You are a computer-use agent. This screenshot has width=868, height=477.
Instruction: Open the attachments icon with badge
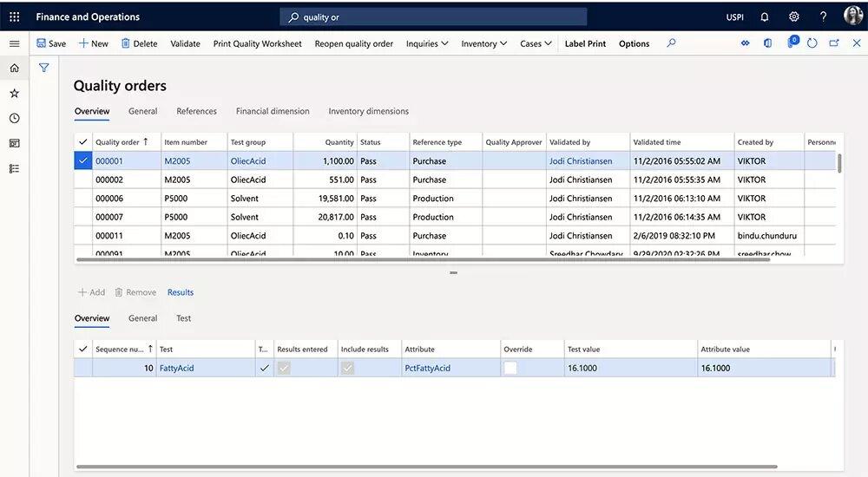(792, 42)
